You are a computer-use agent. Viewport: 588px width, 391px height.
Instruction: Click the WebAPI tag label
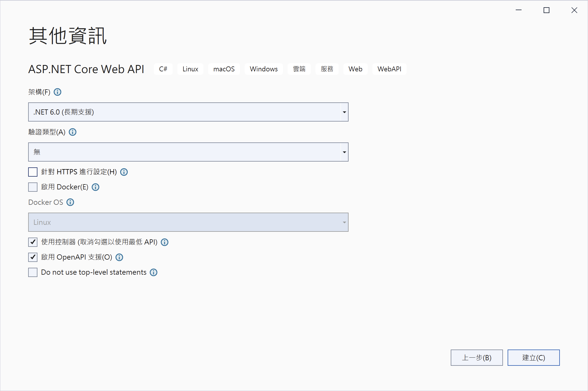389,69
